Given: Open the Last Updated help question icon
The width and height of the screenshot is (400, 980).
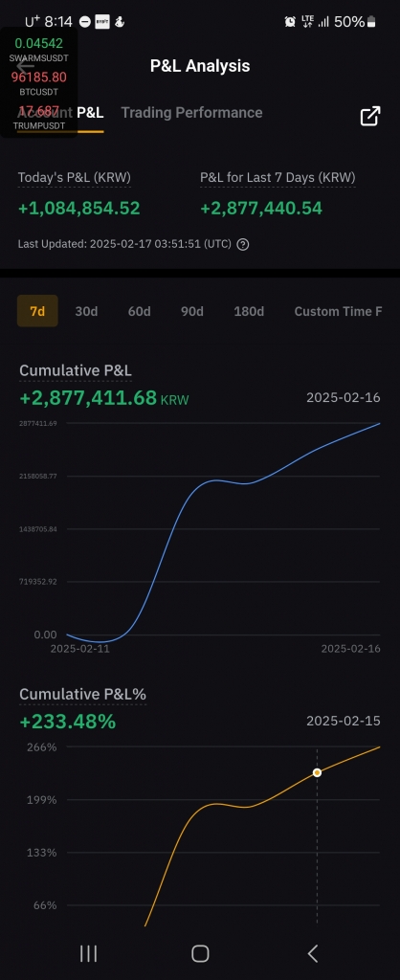Looking at the screenshot, I should (x=243, y=244).
